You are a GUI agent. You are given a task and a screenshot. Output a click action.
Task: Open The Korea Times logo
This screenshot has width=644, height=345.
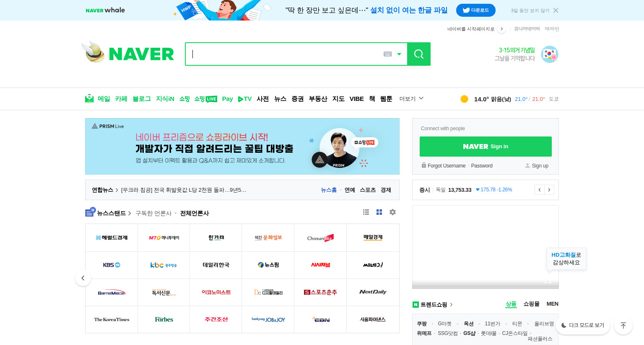click(112, 319)
